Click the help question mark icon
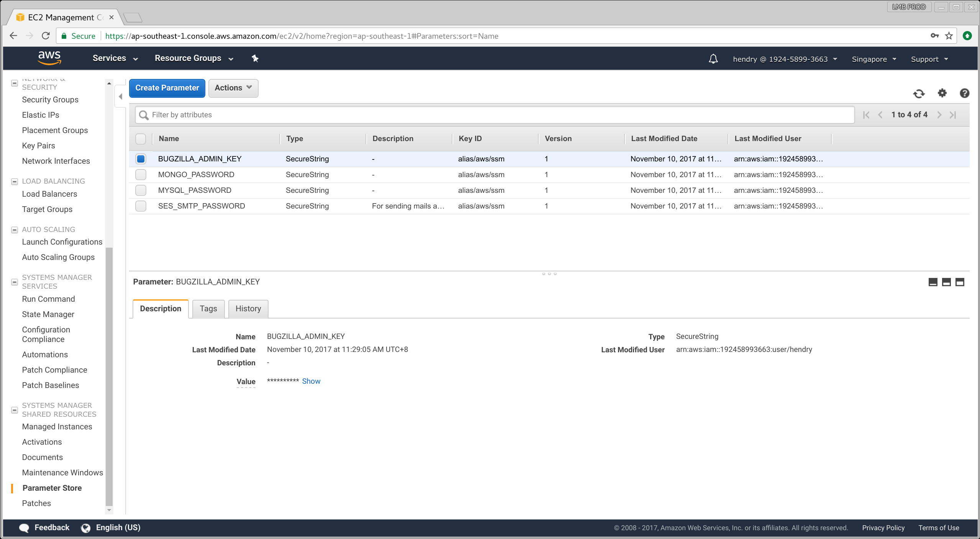980x539 pixels. pyautogui.click(x=964, y=93)
